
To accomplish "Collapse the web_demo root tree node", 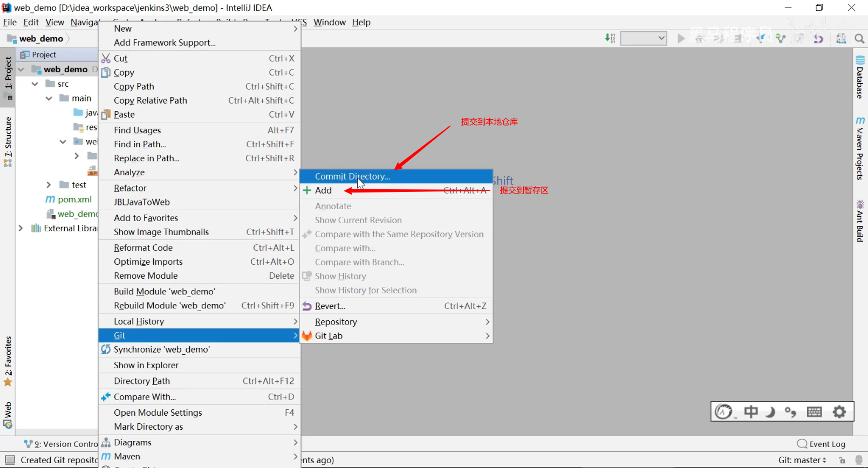I will coord(21,69).
